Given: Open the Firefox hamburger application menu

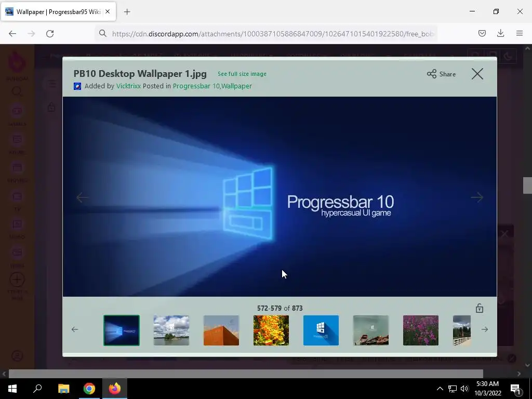Looking at the screenshot, I should click(x=520, y=33).
